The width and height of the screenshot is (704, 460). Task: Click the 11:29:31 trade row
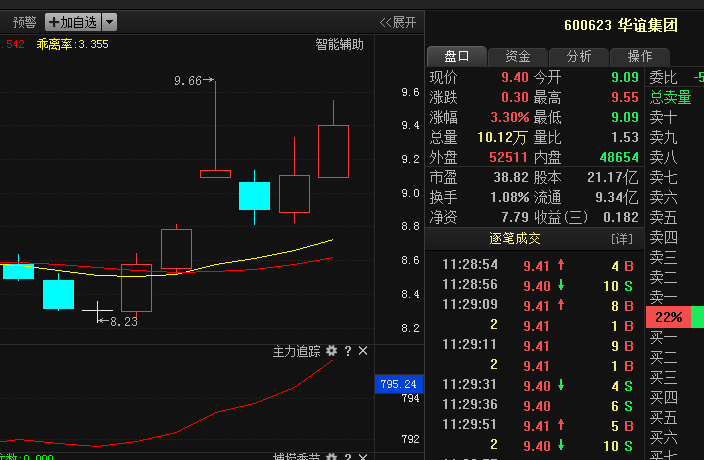coord(537,386)
